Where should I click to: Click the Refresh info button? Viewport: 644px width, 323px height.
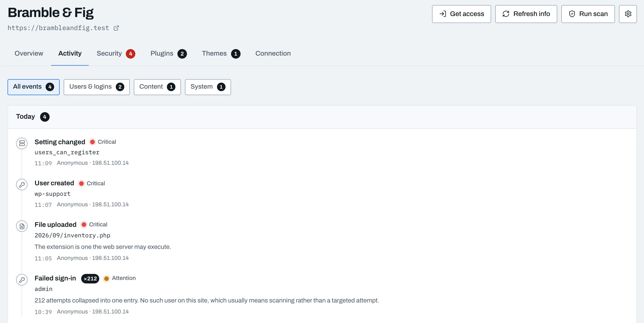[526, 14]
